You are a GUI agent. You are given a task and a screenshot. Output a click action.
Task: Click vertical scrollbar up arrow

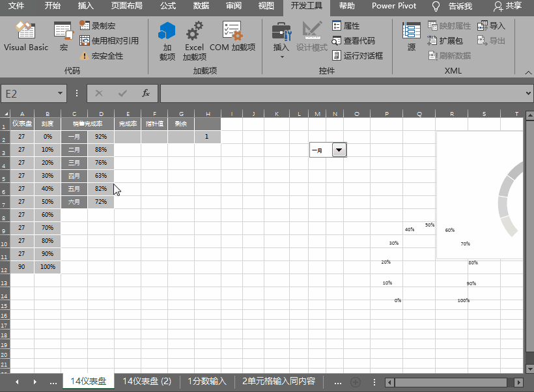point(529,116)
